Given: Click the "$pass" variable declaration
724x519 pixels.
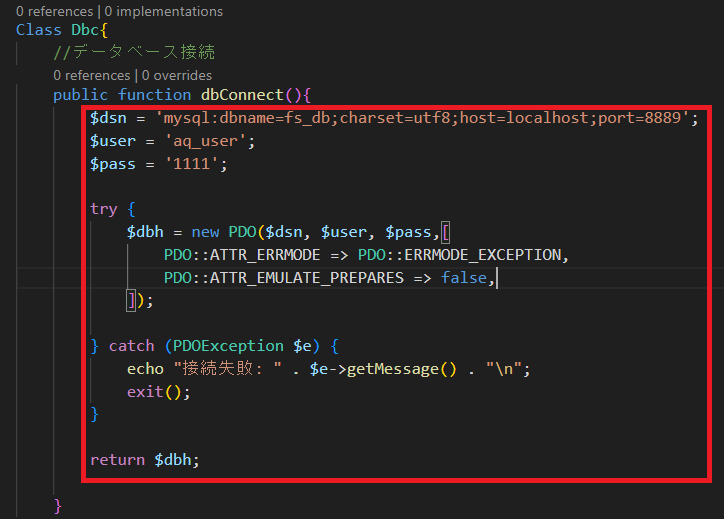Looking at the screenshot, I should click(x=113, y=164).
